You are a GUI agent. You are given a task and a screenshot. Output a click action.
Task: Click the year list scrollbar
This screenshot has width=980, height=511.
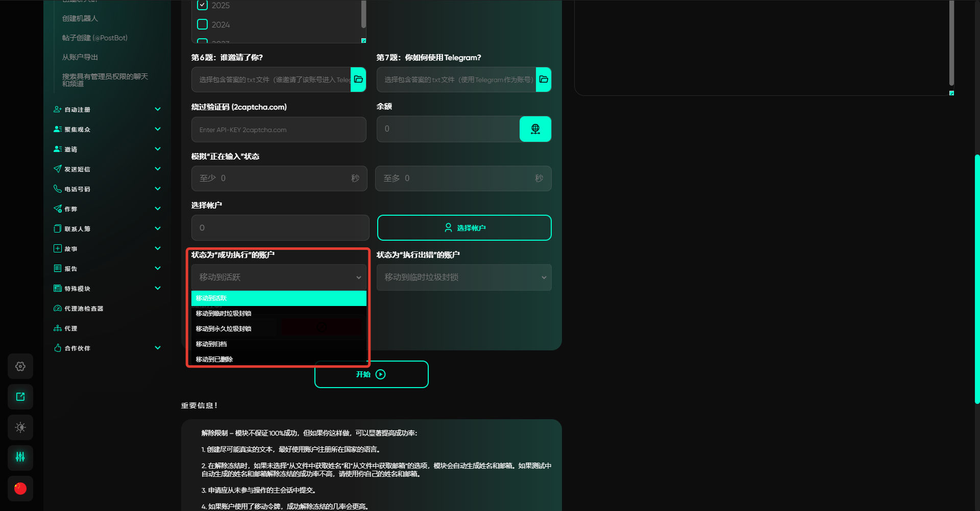(363, 14)
